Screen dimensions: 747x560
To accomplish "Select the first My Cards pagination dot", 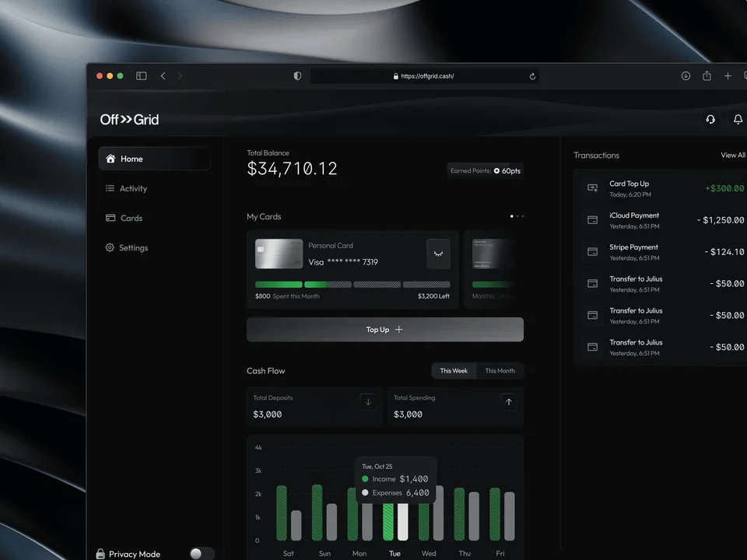I will pyautogui.click(x=512, y=216).
